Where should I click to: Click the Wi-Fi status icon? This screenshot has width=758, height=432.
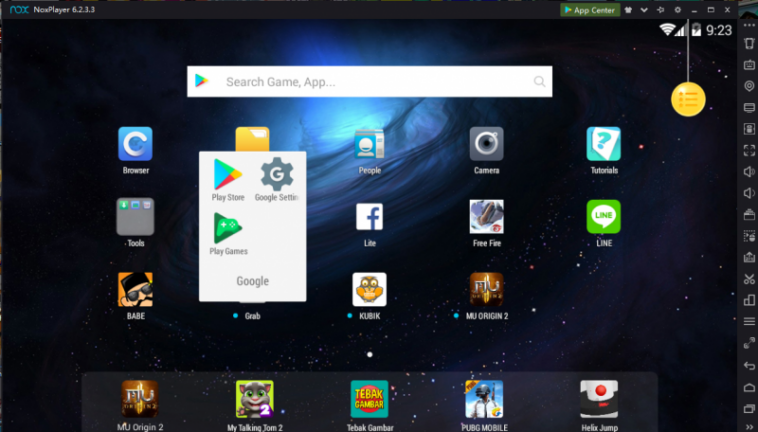click(x=667, y=30)
